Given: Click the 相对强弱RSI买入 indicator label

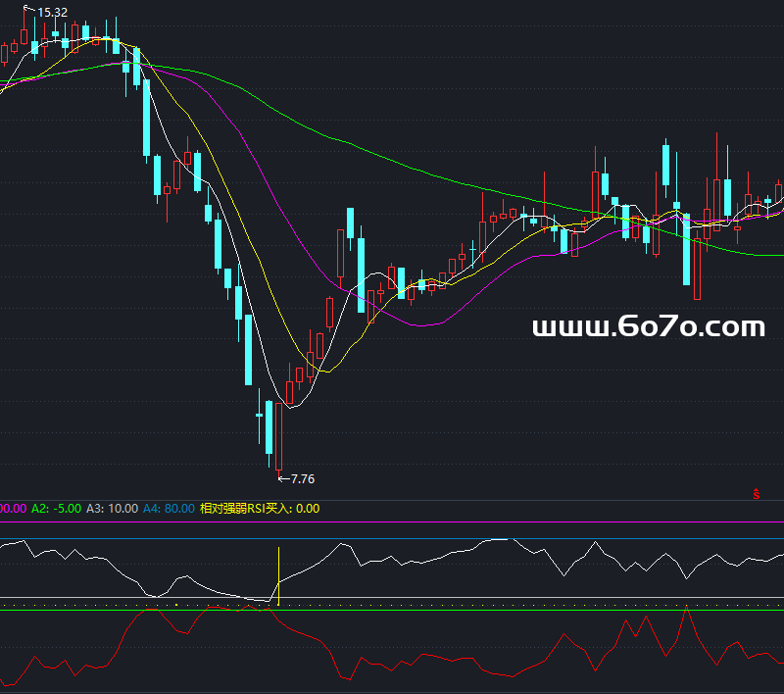Looking at the screenshot, I should [x=260, y=509].
